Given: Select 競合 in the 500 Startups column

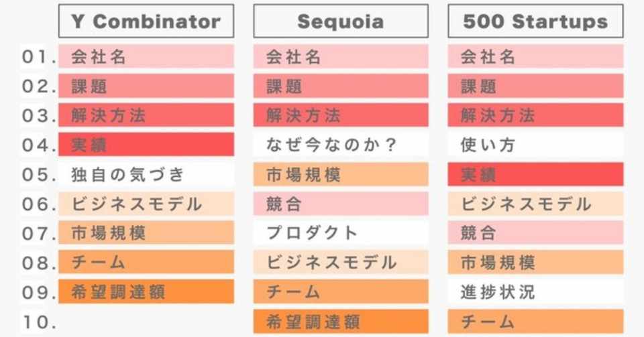Looking at the screenshot, I should (535, 233).
